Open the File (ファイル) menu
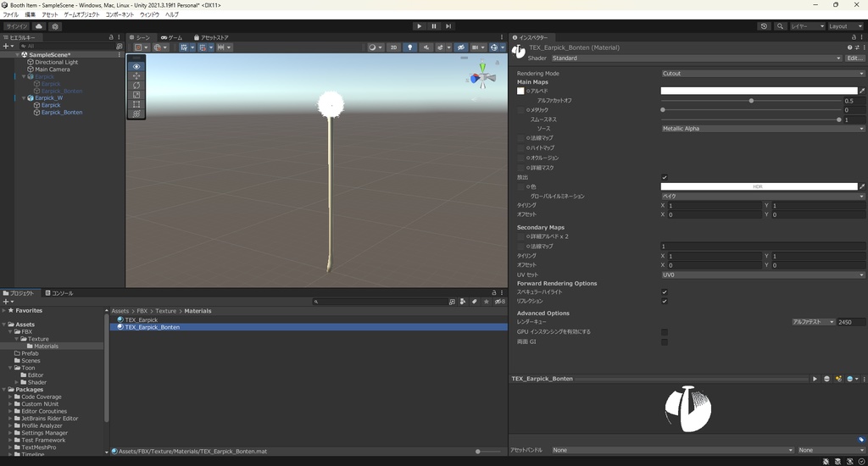 (x=10, y=15)
